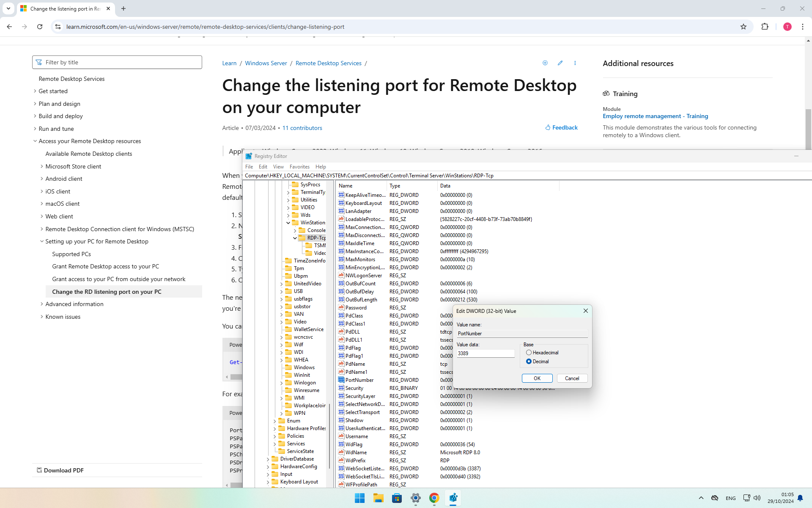Expand Microsoft Store client node
The width and height of the screenshot is (812, 508).
pyautogui.click(x=42, y=166)
